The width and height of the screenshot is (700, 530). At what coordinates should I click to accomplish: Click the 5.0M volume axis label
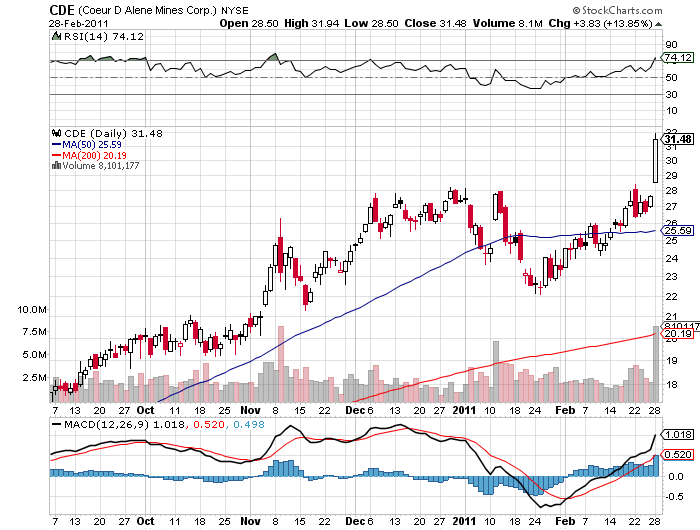(34, 355)
